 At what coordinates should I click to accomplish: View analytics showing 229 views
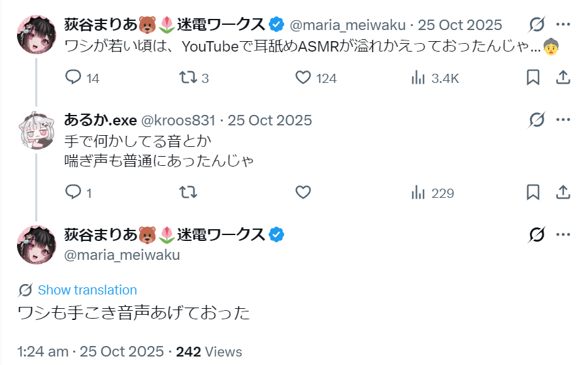pos(433,193)
